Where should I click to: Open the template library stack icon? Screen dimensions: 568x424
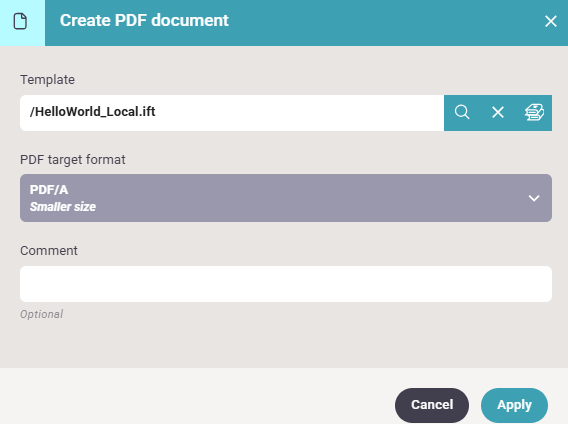coord(534,112)
